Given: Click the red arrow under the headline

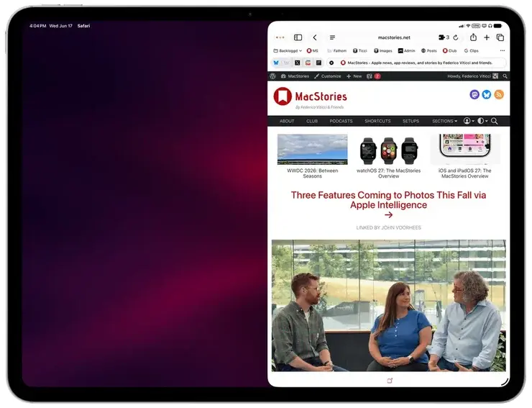Looking at the screenshot, I should coord(388,214).
